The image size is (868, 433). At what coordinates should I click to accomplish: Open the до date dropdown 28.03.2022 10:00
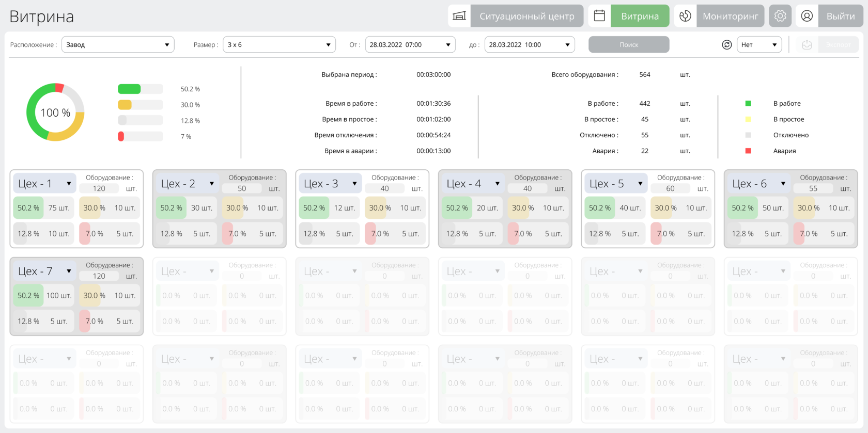(x=530, y=45)
